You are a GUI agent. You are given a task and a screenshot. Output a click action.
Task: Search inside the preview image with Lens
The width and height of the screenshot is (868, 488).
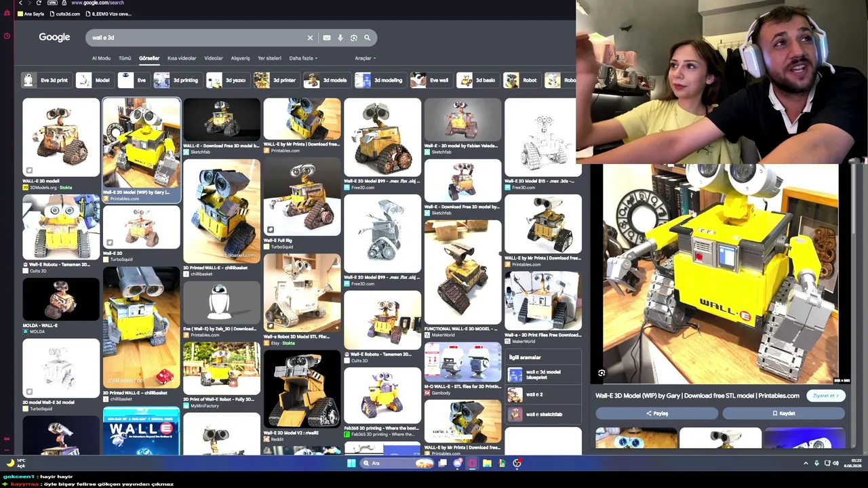click(x=601, y=373)
